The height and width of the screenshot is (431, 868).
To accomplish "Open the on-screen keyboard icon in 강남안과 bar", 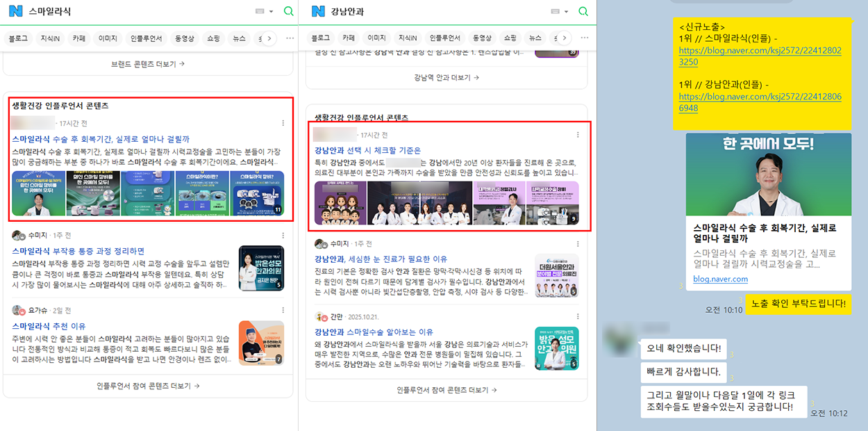I will pos(555,12).
